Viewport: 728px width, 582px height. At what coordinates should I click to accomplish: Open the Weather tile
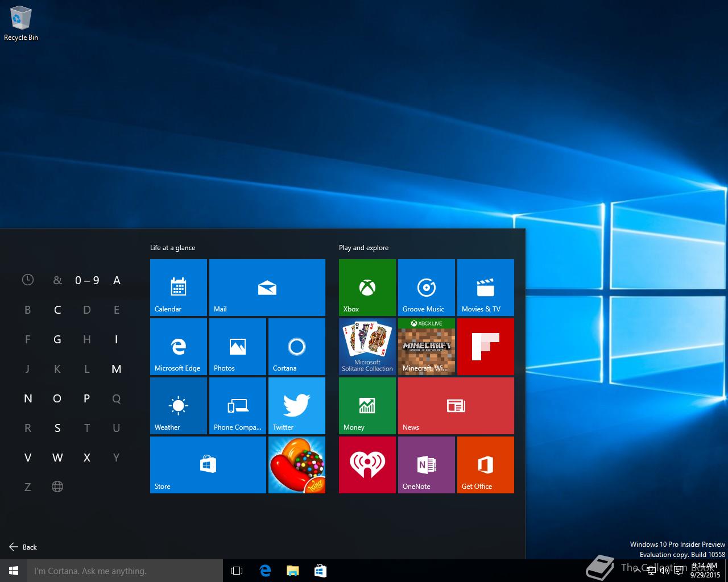179,406
